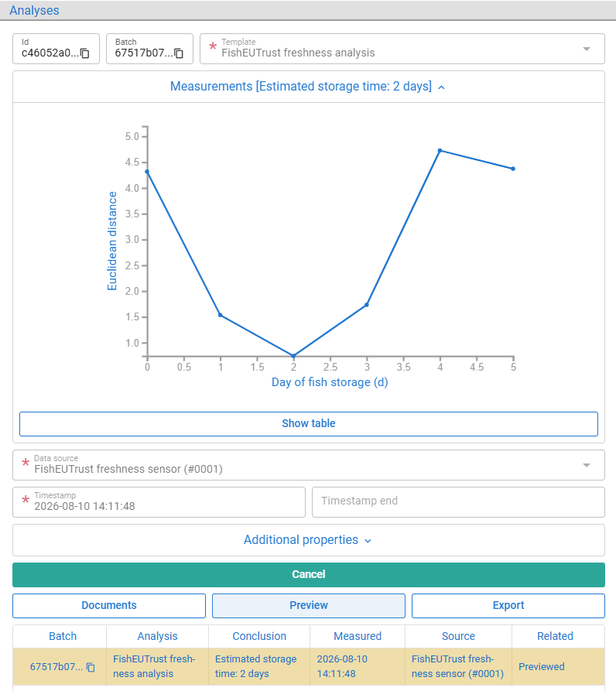Click the Analyses header title
This screenshot has height=691, width=616.
(x=34, y=10)
